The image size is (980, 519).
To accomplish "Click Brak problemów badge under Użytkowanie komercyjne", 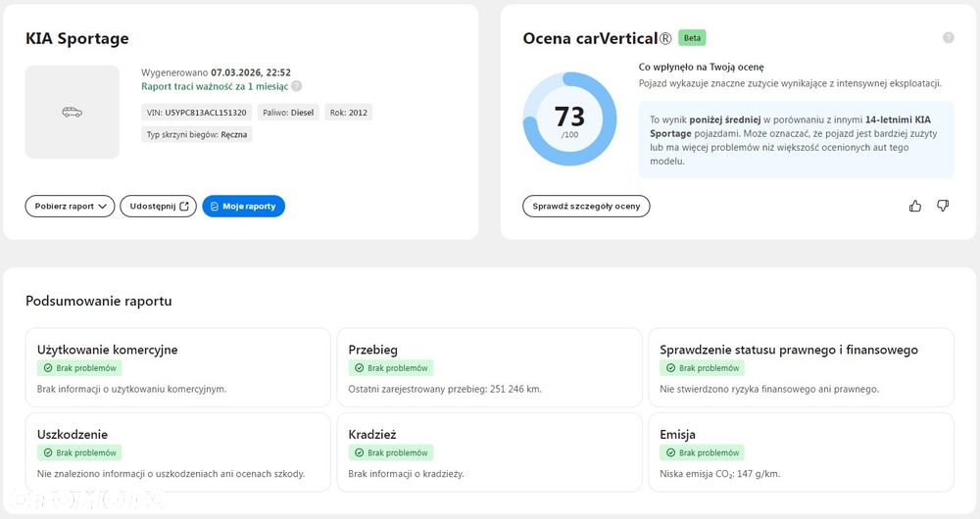I will point(79,368).
